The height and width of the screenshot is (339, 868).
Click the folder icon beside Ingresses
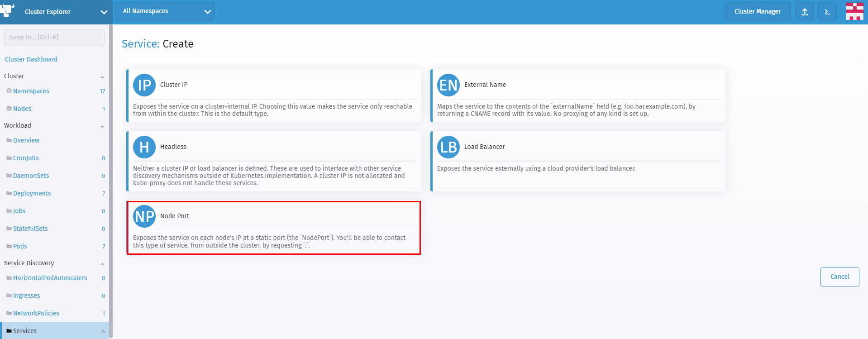pos(9,296)
